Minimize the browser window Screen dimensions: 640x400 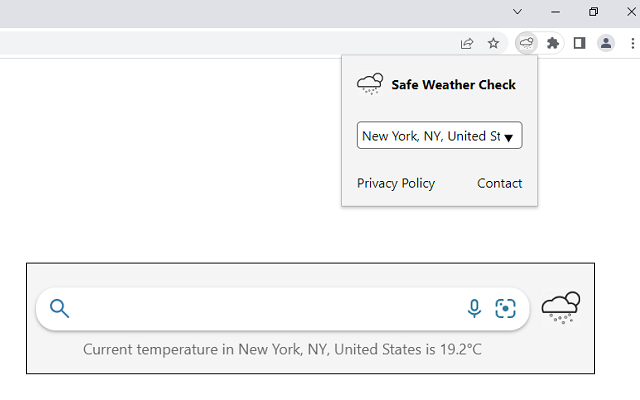tap(555, 11)
